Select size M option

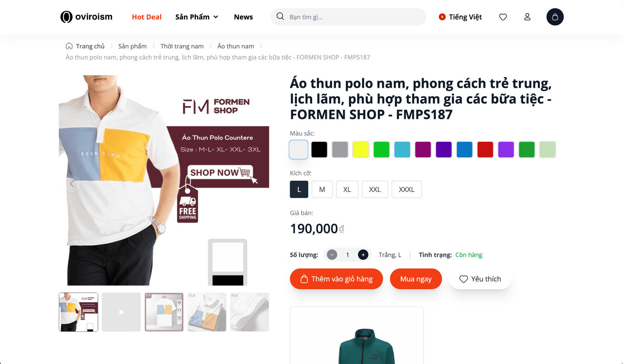coord(322,189)
